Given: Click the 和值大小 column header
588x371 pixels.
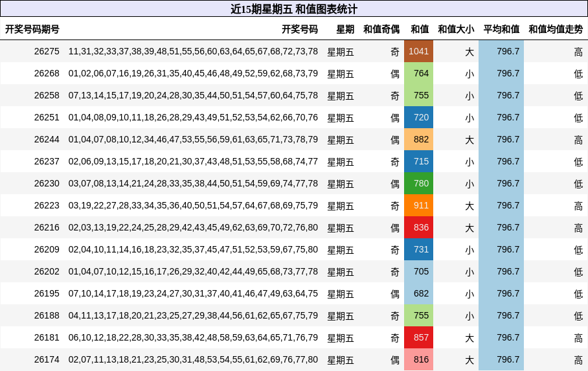Looking at the screenshot, I should (x=456, y=29).
